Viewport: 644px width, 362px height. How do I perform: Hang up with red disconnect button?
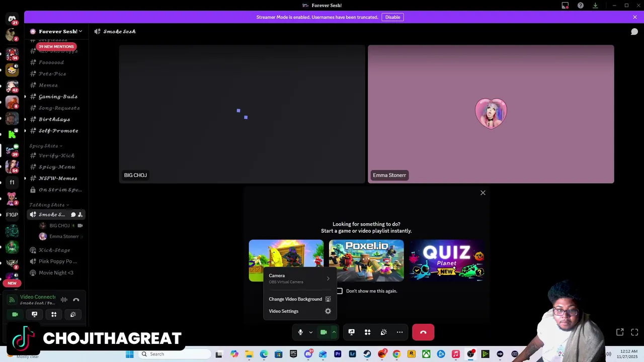423,332
